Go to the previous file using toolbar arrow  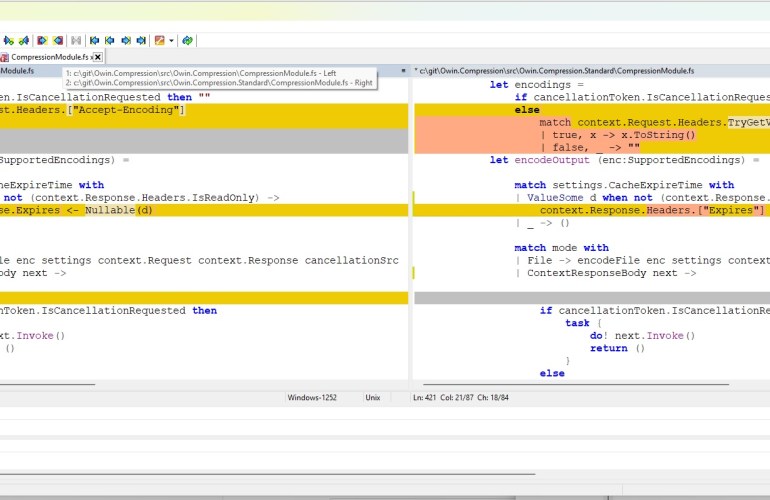(110, 41)
